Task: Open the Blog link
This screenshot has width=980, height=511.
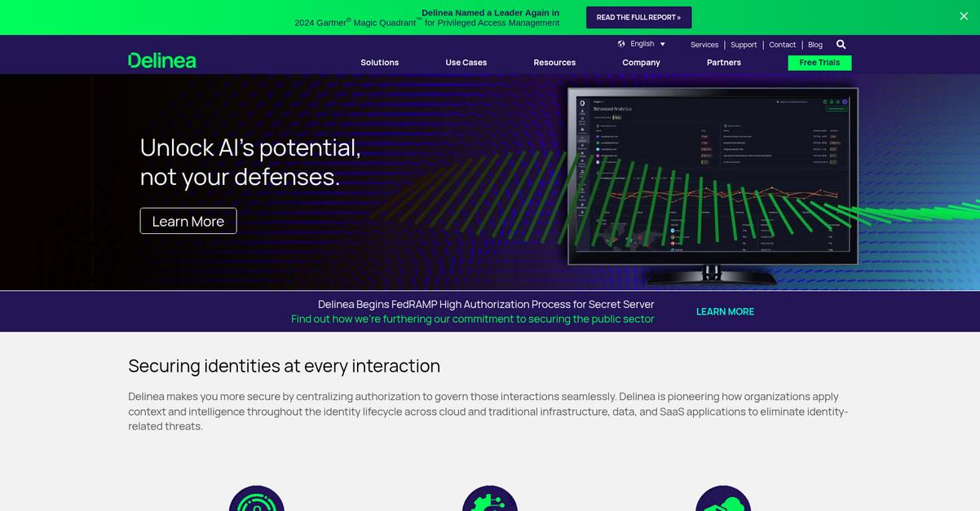Action: (815, 45)
